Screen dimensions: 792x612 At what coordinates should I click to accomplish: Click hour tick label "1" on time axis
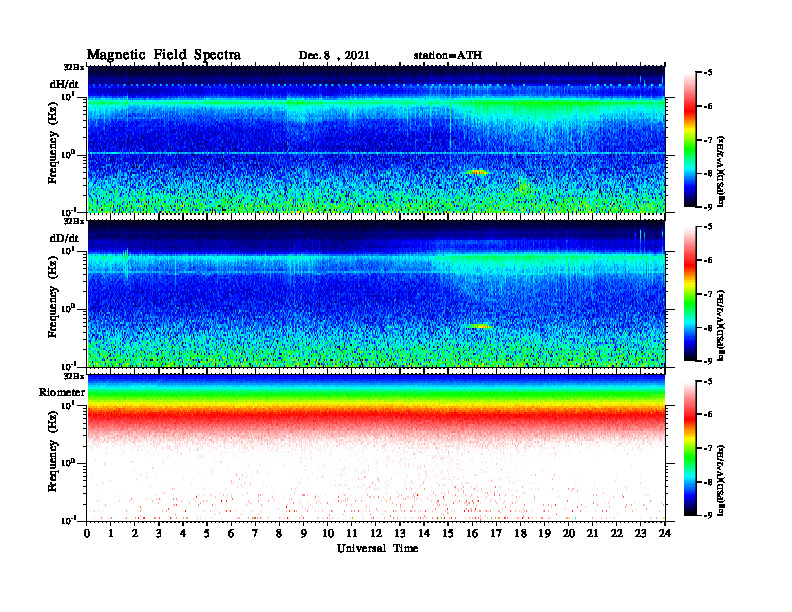pyautogui.click(x=111, y=533)
